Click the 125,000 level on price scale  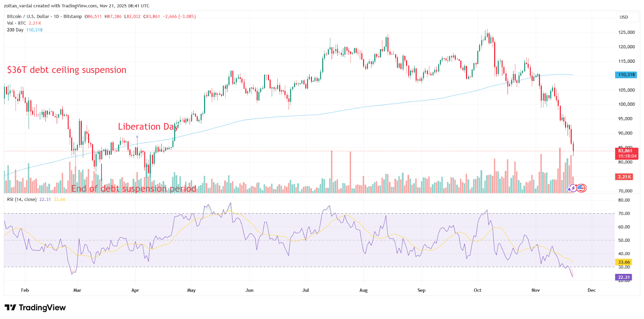click(626, 33)
